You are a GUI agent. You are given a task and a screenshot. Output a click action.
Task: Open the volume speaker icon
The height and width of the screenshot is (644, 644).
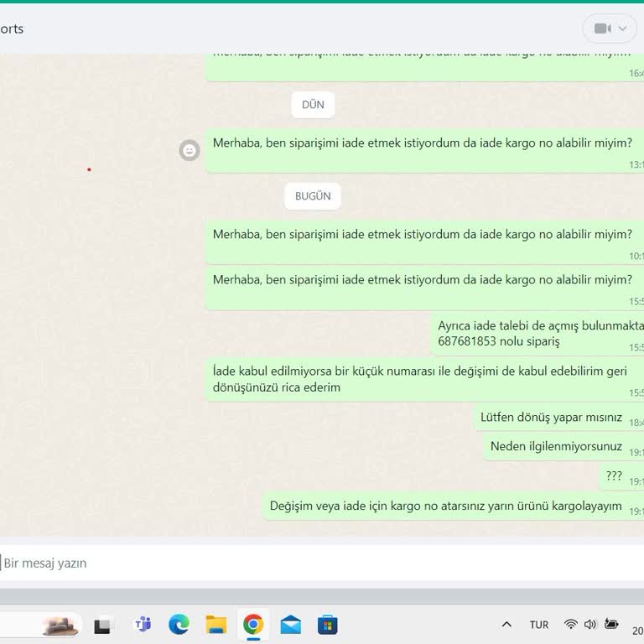coord(590,624)
